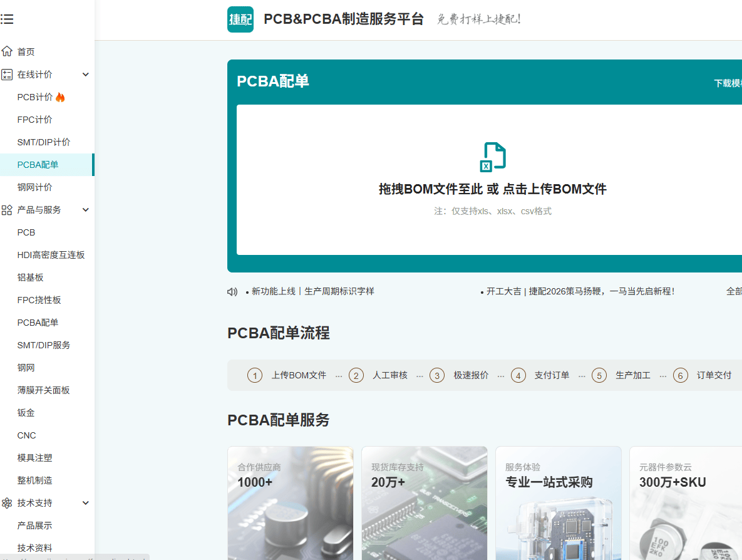The width and height of the screenshot is (742, 560).
Task: Collapse the 技术支持 section chevron
Action: coord(86,503)
